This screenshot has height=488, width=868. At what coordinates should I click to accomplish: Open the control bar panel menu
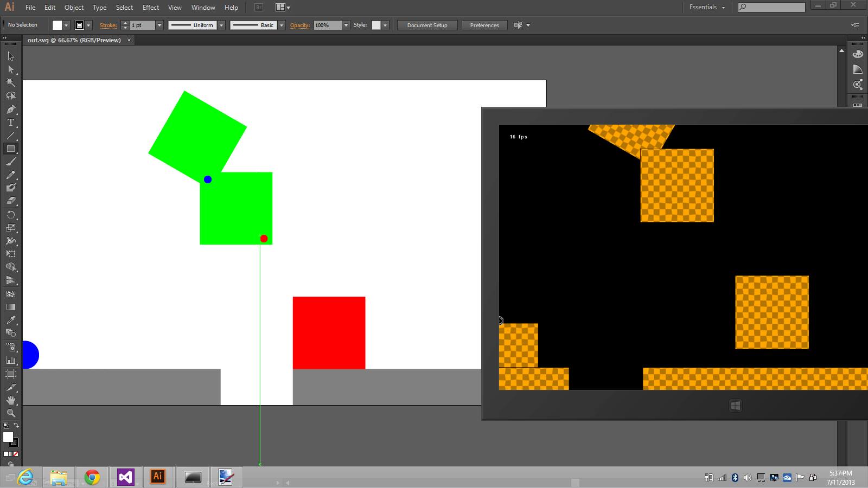[x=855, y=25]
